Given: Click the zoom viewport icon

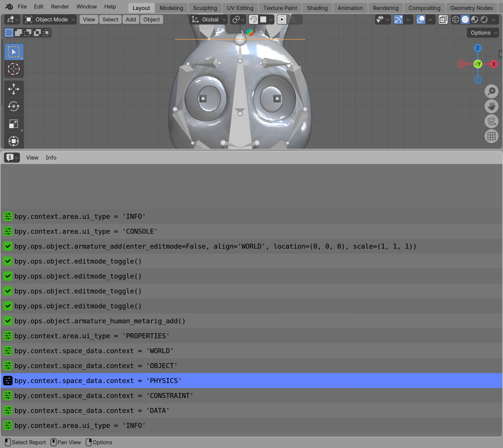Looking at the screenshot, I should click(491, 91).
